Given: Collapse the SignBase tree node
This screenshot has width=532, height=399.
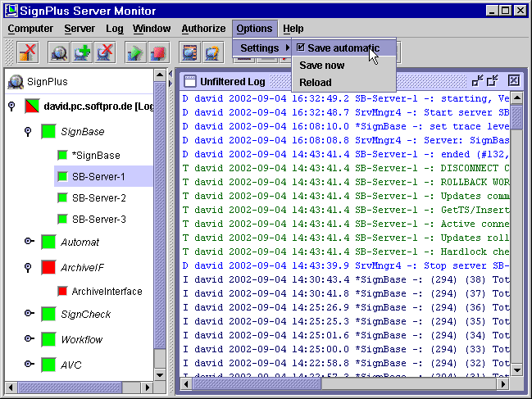Looking at the screenshot, I should click(x=28, y=131).
